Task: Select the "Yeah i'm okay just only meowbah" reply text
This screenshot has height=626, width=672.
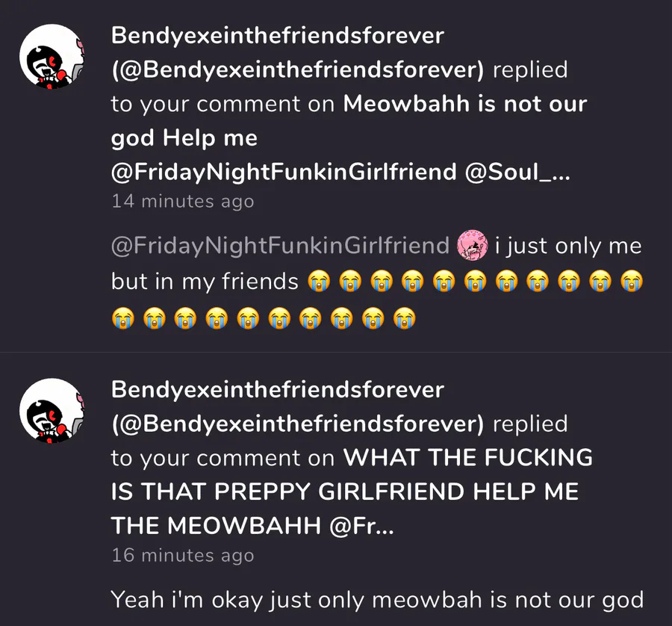Action: [377, 599]
